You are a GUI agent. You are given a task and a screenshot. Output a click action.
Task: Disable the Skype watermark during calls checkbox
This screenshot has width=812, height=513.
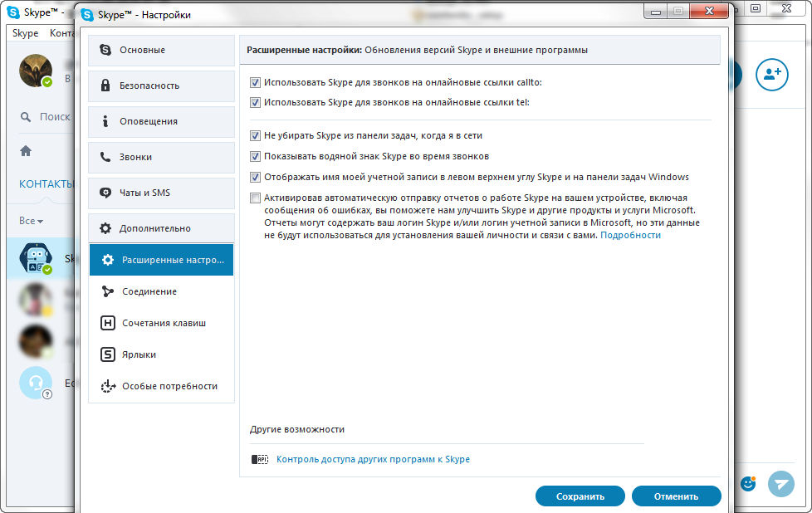tap(255, 156)
